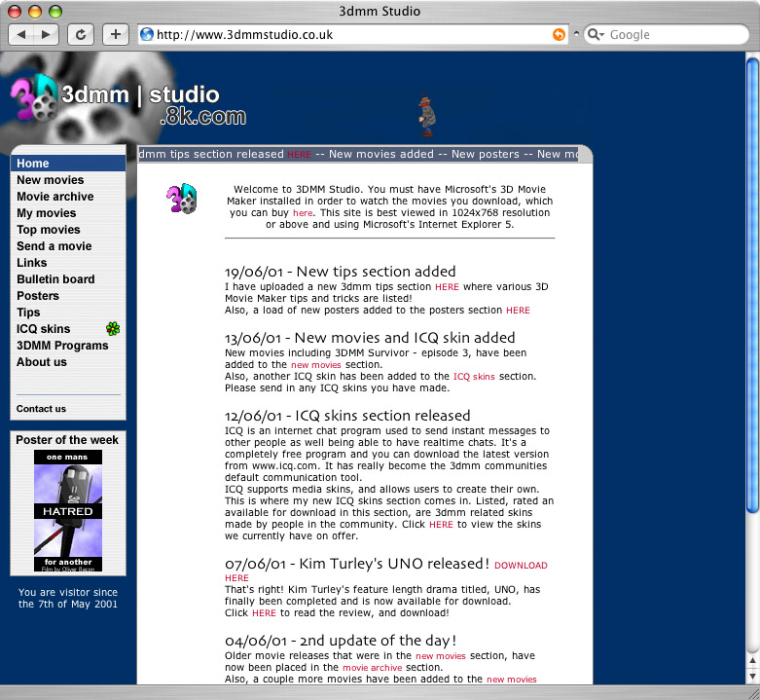
Task: Click the plus add bookmark button
Action: point(115,34)
